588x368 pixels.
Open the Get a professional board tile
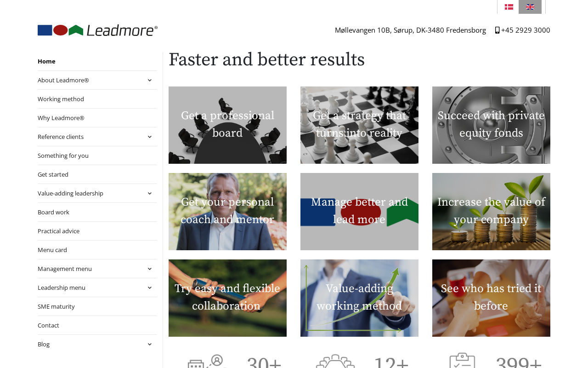(227, 125)
